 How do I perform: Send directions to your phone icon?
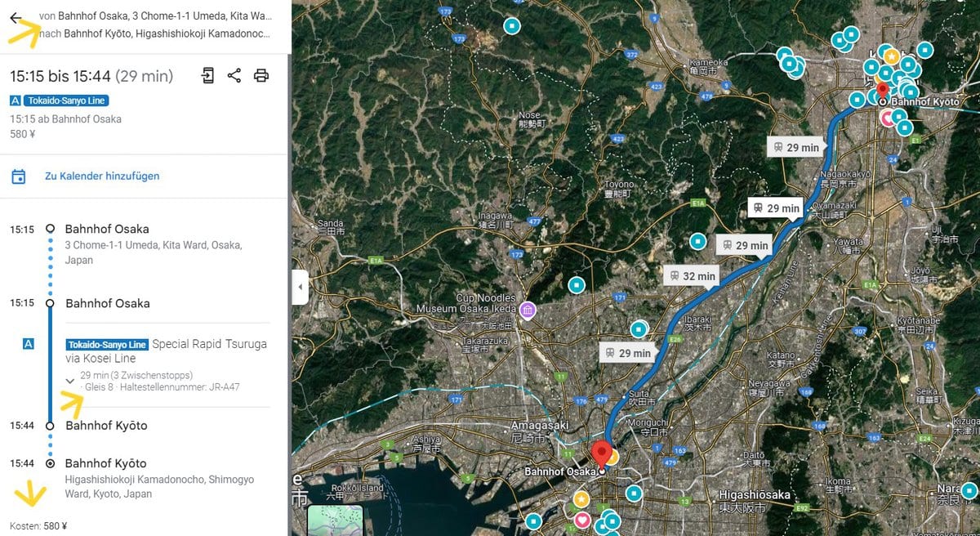tap(207, 76)
